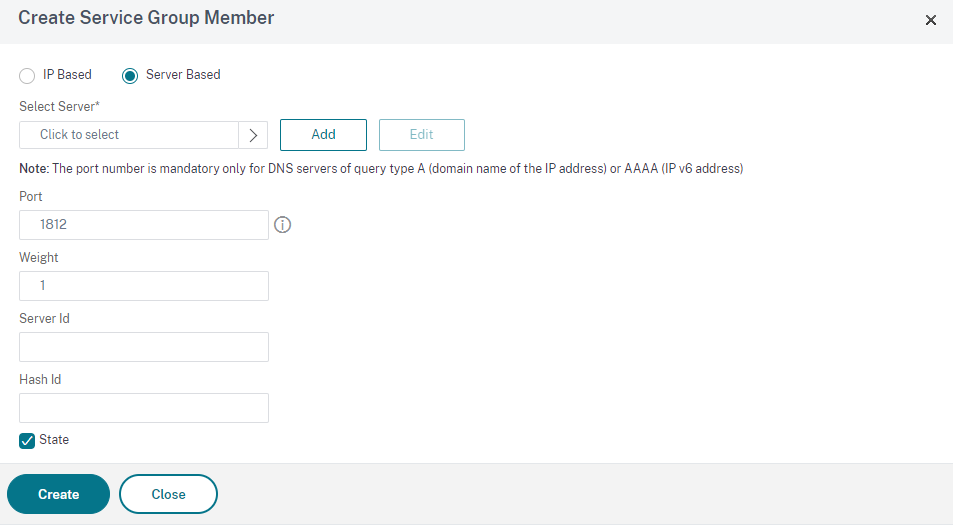Click the Hash Id field label

pos(40,379)
